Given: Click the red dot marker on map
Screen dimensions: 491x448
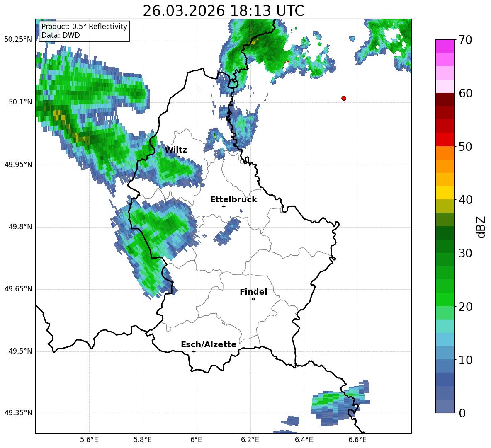Looking at the screenshot, I should click(344, 98).
